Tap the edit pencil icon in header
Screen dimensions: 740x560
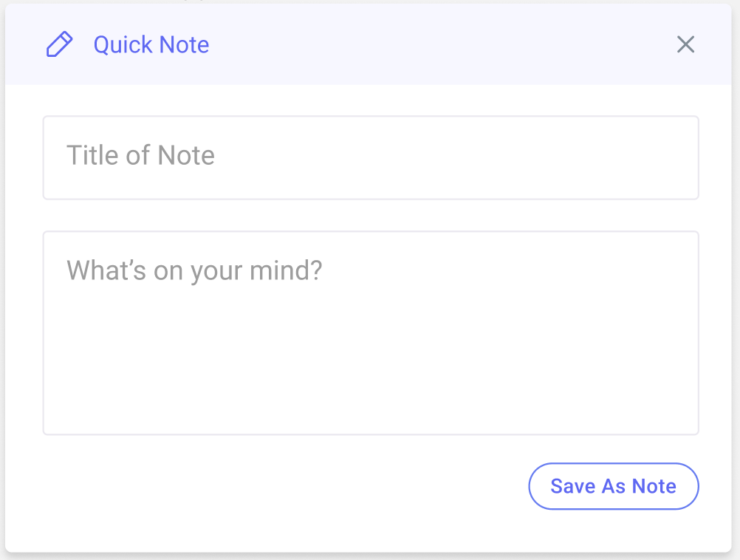click(60, 44)
